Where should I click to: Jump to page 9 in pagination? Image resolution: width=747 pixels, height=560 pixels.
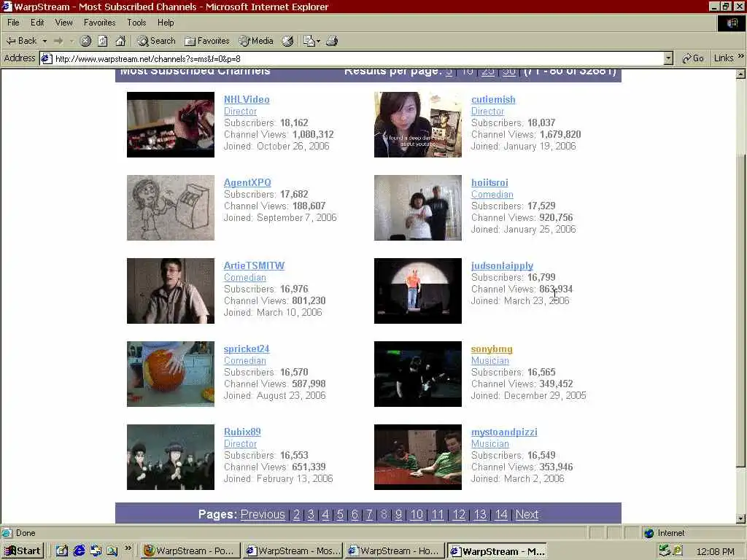coord(399,514)
